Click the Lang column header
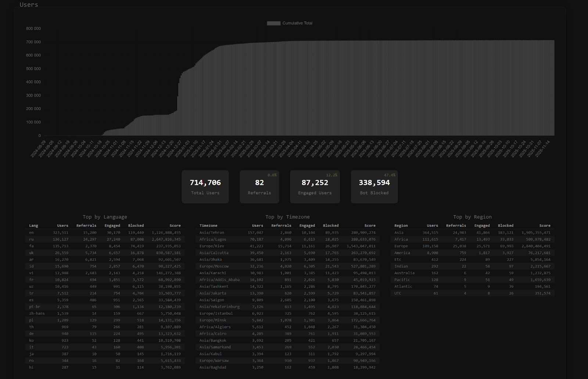This screenshot has width=588, height=379. (x=33, y=226)
